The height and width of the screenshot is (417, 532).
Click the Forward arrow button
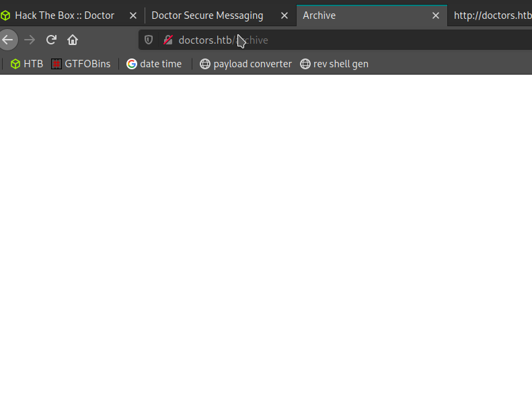(x=30, y=40)
